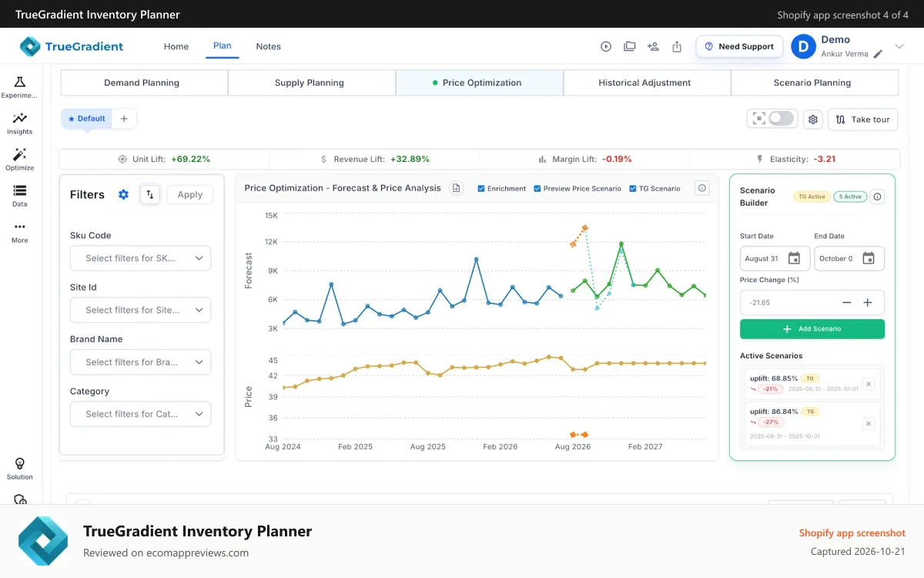
Task: Toggle the 5 Active badge
Action: tap(850, 197)
